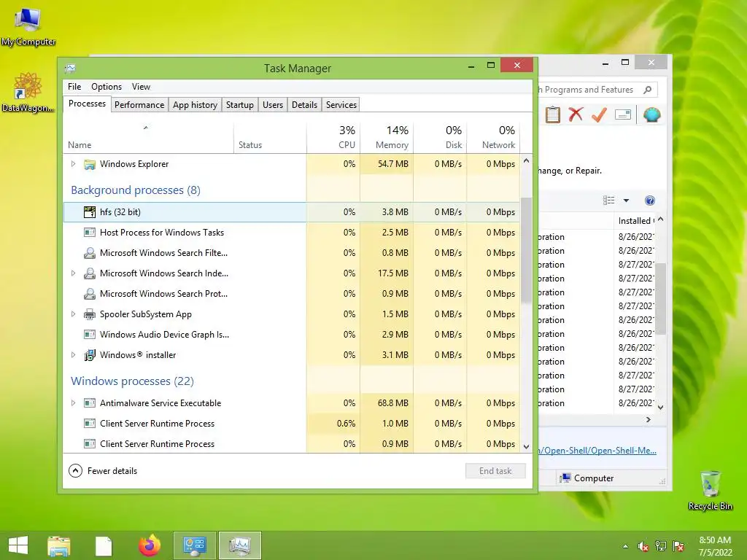Click the Windows Audio Device Graph icon
This screenshot has width=747, height=560.
[90, 335]
